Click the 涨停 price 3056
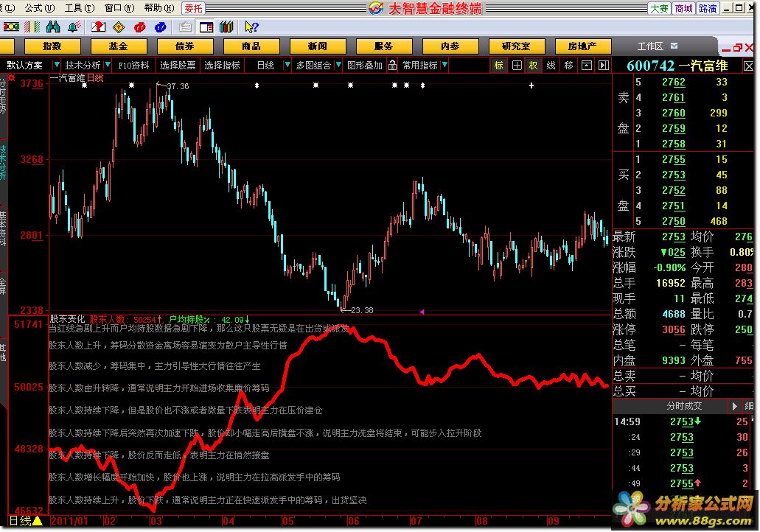The width and height of the screenshot is (760, 532). (x=674, y=329)
